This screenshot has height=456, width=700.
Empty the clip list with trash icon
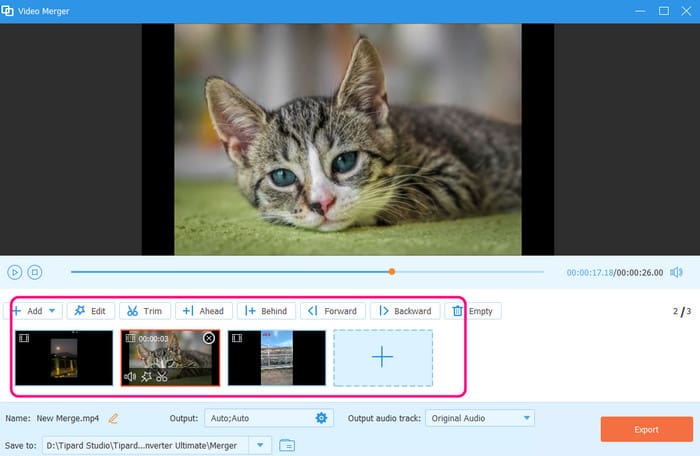(x=473, y=311)
